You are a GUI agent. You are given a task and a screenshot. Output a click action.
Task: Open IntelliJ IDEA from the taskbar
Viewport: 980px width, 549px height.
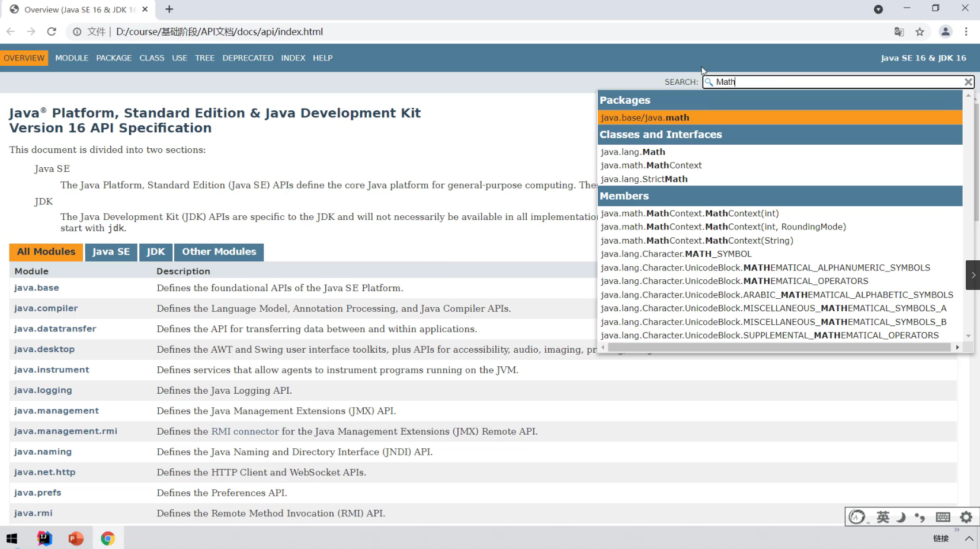click(x=44, y=538)
